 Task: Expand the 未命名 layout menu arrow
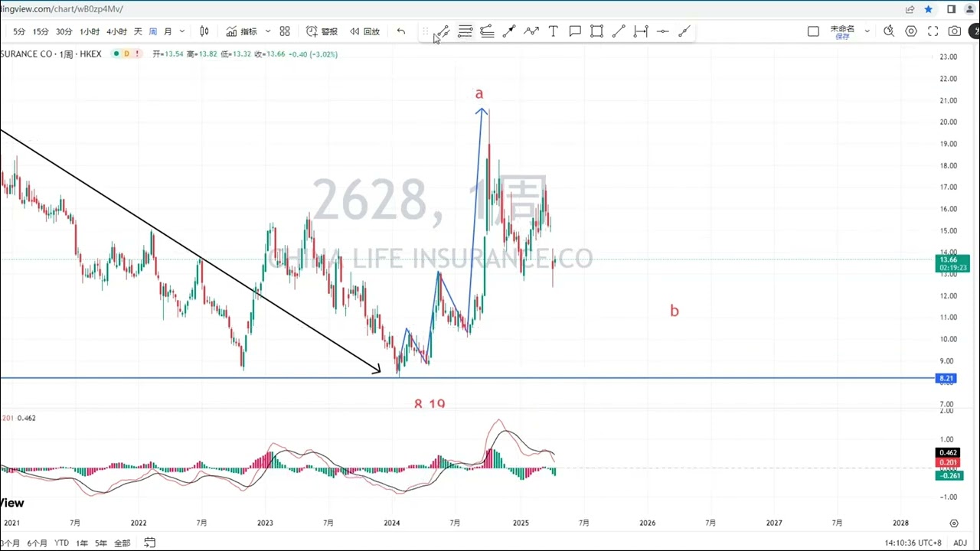click(867, 31)
